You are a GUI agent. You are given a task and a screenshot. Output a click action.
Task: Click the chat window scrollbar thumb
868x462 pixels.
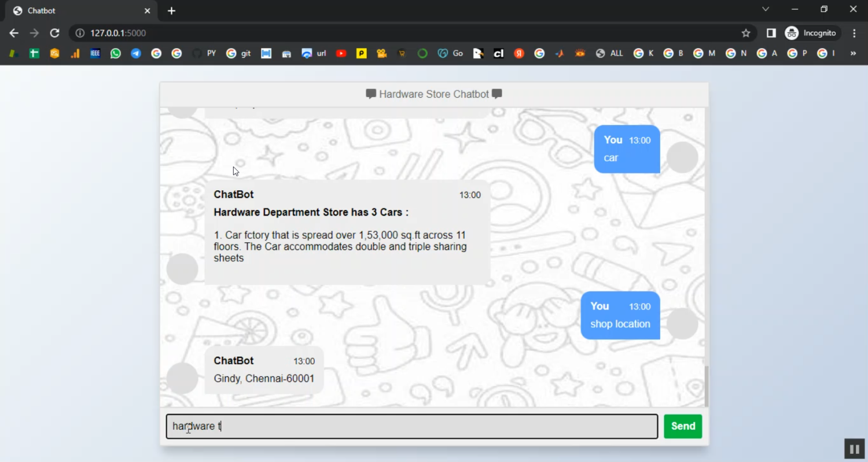[x=706, y=386]
